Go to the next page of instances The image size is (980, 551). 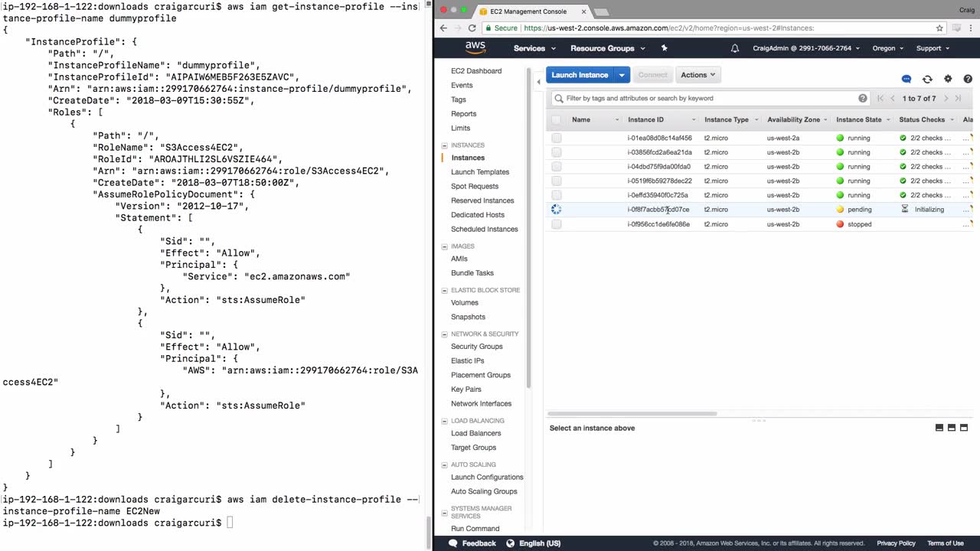(946, 98)
